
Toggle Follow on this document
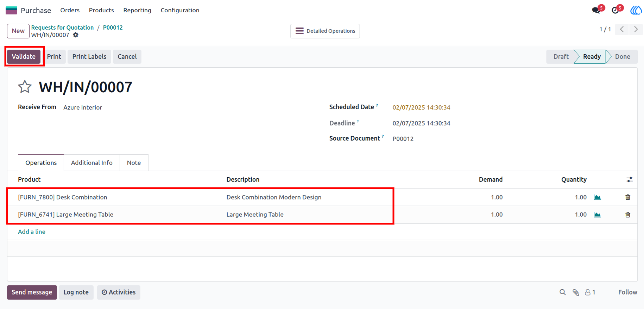[x=627, y=292]
